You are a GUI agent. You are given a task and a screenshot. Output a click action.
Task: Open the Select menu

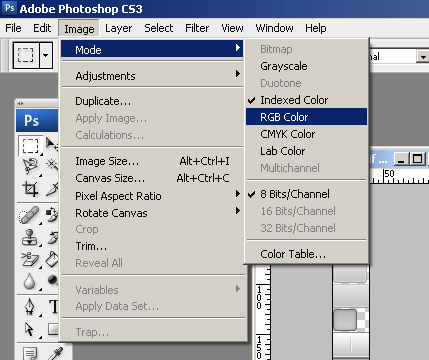pyautogui.click(x=159, y=28)
